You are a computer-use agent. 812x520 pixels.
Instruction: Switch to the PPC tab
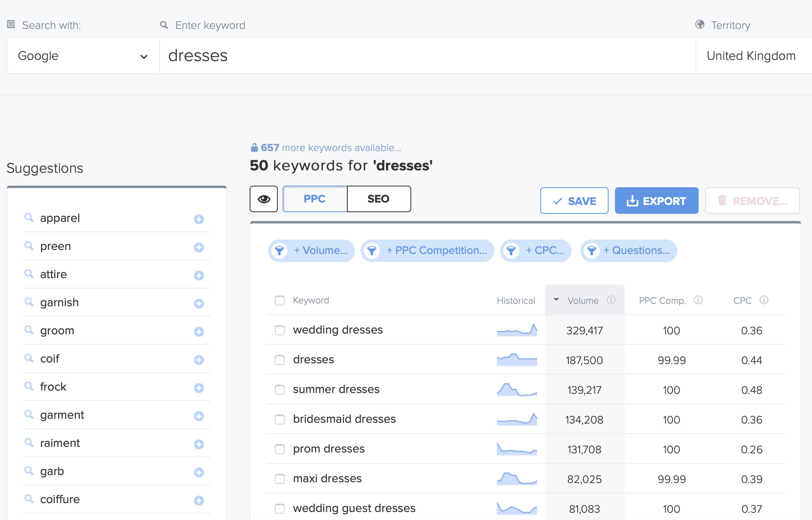click(315, 199)
